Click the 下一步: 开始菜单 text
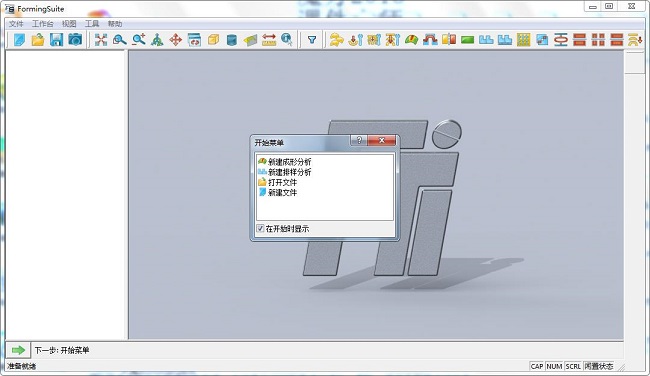The image size is (650, 376). coord(62,350)
